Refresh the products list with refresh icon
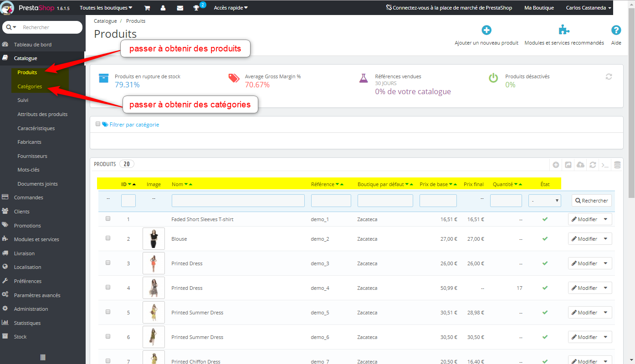The image size is (635, 364). (x=593, y=165)
